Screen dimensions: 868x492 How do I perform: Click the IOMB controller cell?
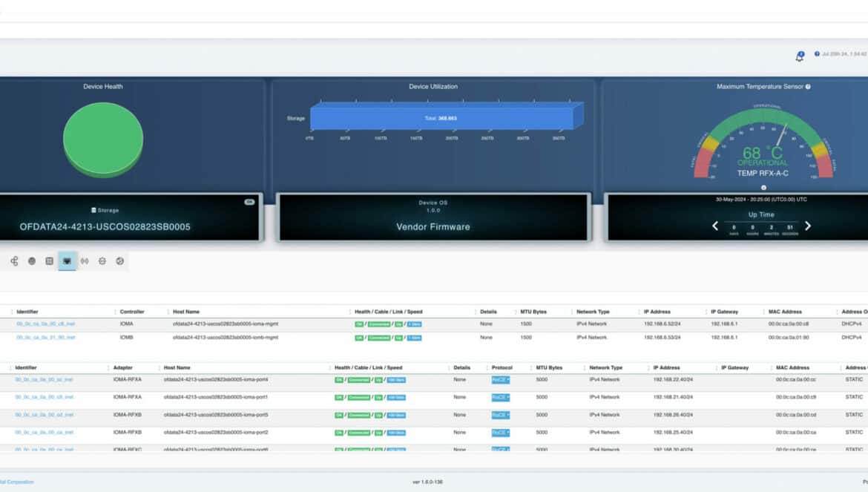pyautogui.click(x=126, y=337)
